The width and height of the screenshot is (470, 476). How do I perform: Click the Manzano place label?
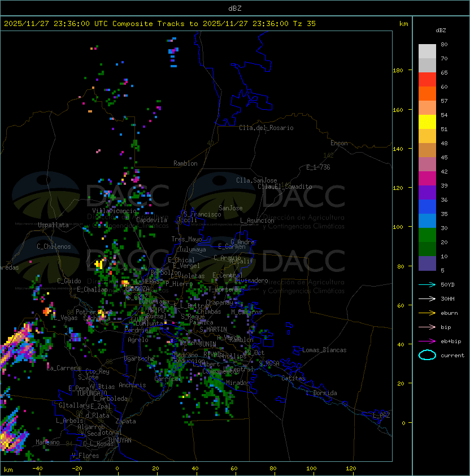pyautogui.click(x=47, y=442)
